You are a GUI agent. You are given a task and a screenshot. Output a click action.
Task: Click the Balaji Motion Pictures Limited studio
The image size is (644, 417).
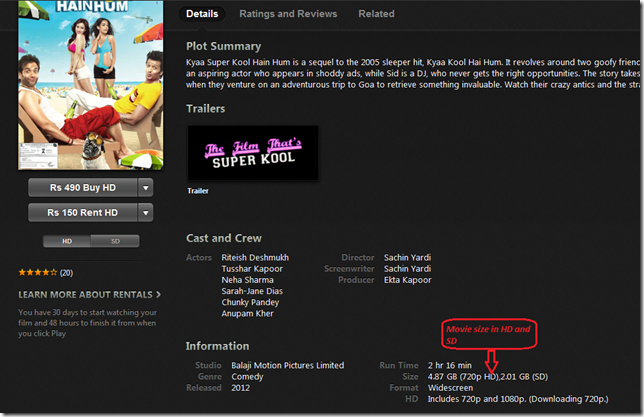point(288,365)
